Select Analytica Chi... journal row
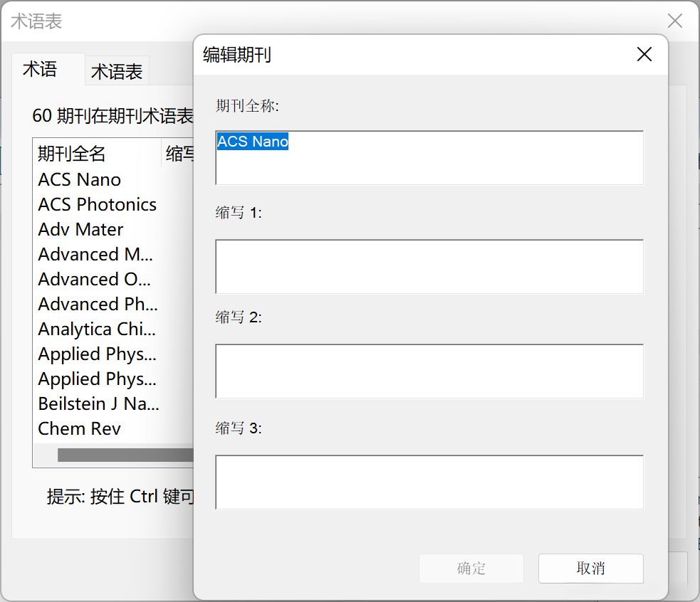The height and width of the screenshot is (602, 700). point(97,329)
